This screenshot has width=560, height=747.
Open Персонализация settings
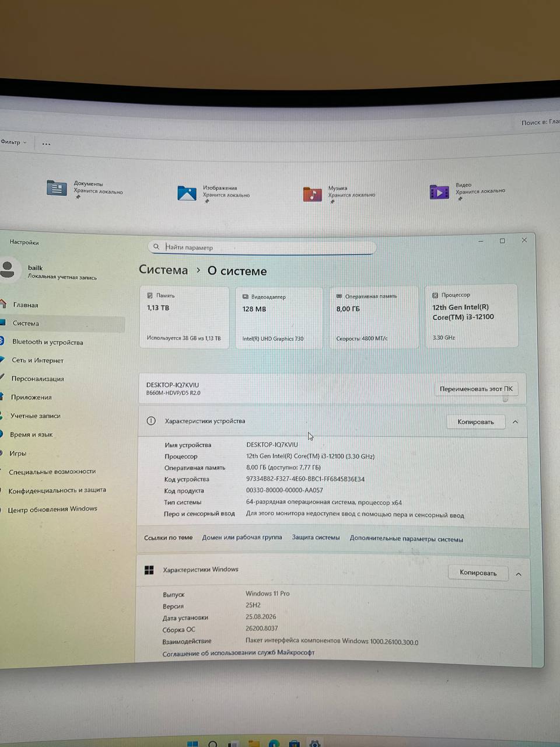pyautogui.click(x=37, y=379)
